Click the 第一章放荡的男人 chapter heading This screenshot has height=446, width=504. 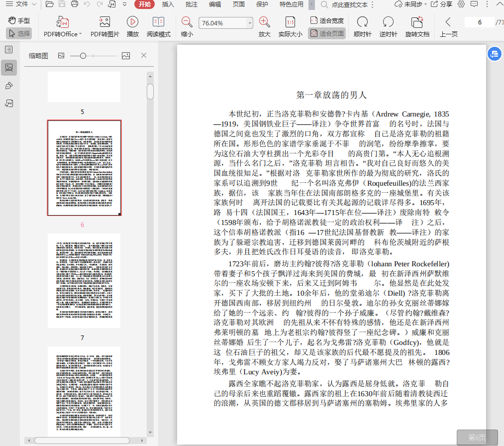point(331,95)
